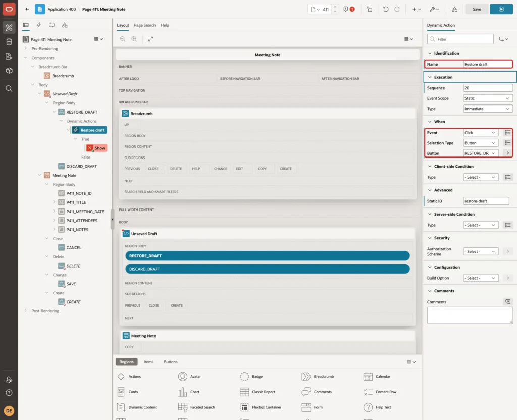This screenshot has width=517, height=420.
Task: Click the Name field Restore draft
Action: pos(488,64)
